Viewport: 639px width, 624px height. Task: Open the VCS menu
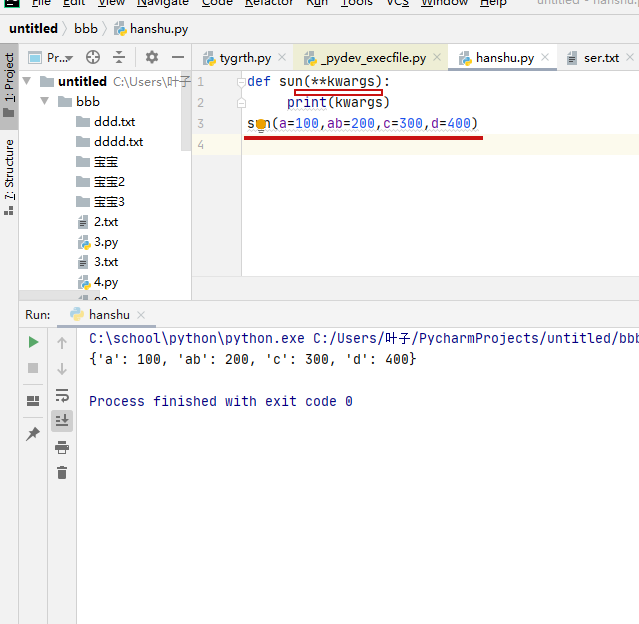[x=397, y=3]
